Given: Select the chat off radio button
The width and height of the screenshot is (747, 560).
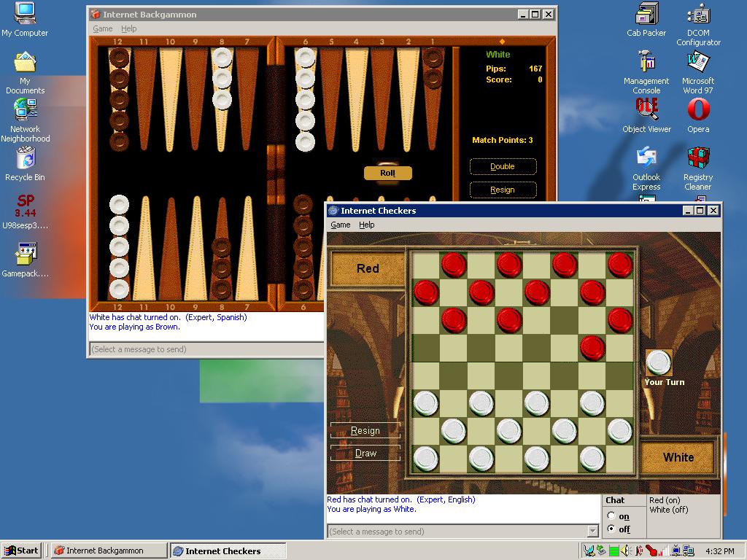Looking at the screenshot, I should pos(611,529).
